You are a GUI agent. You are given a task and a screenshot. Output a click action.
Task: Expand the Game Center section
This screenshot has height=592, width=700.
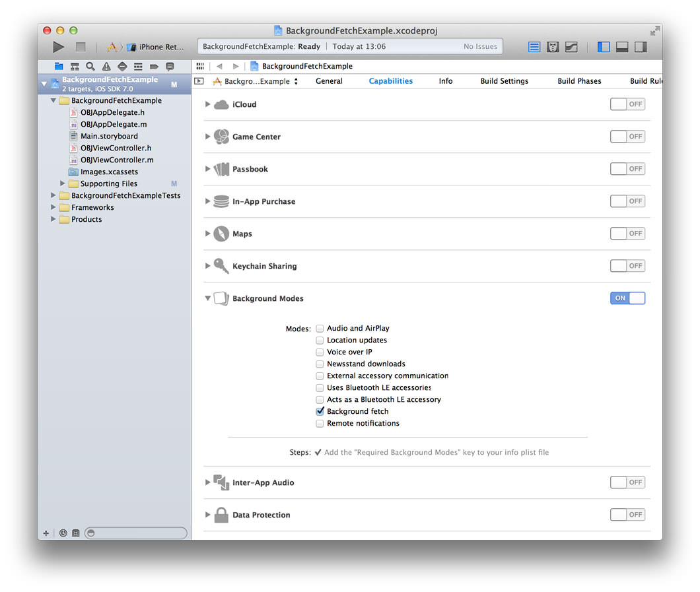208,137
